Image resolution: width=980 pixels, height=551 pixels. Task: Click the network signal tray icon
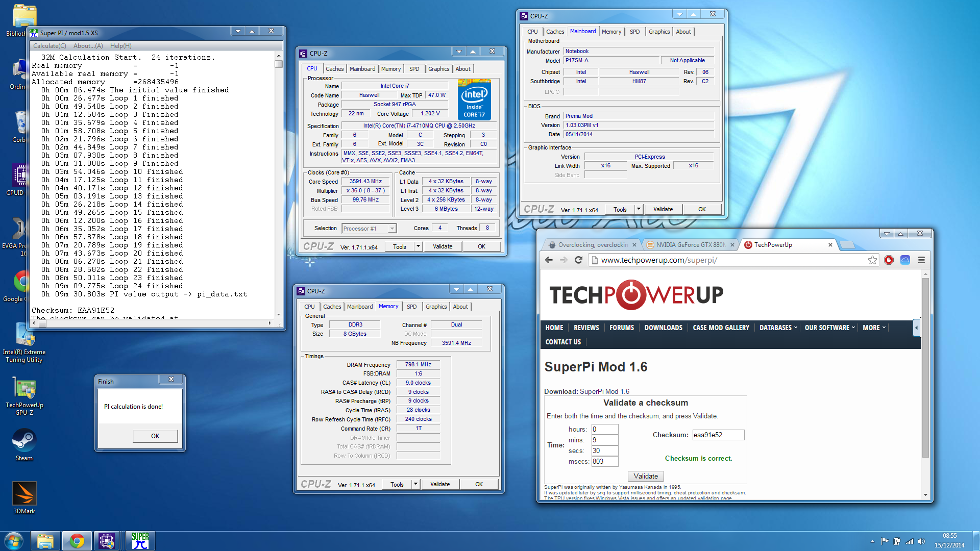909,541
